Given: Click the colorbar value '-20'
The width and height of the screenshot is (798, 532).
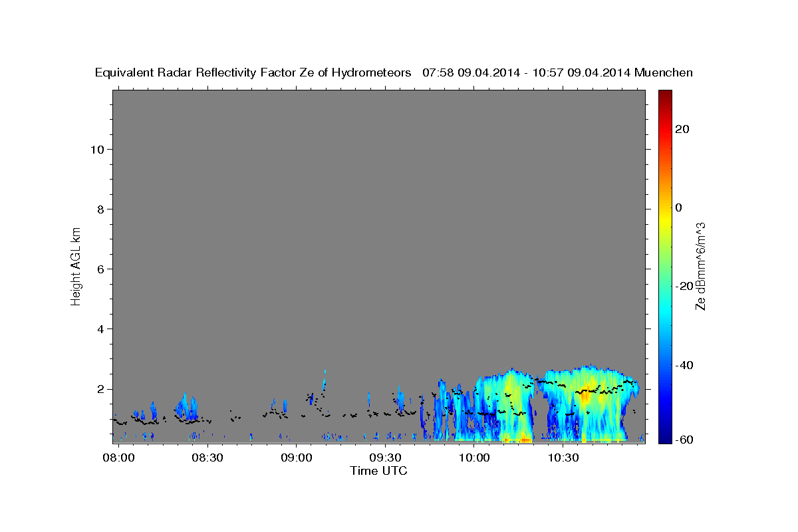Looking at the screenshot, I should click(684, 286).
